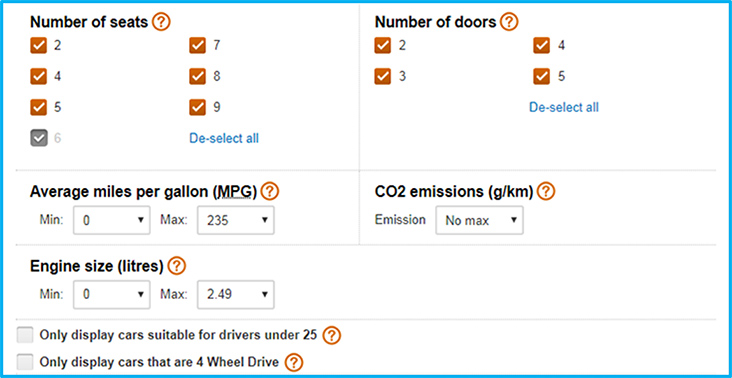Uncheck the 7 seats checkbox
Viewport: 732px width, 378px height.
(x=197, y=46)
